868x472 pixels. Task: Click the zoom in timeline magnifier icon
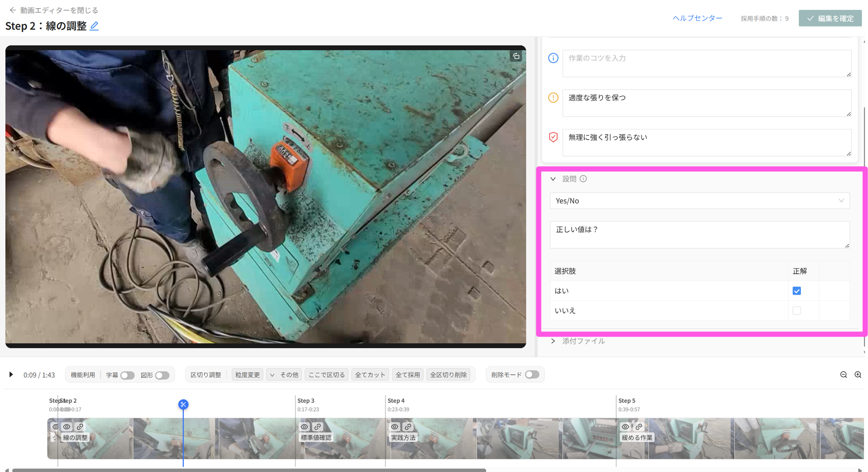[x=858, y=375]
